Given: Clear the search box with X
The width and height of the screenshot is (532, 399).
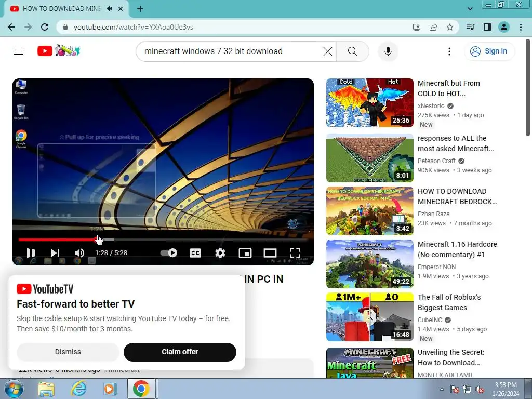Looking at the screenshot, I should (328, 51).
